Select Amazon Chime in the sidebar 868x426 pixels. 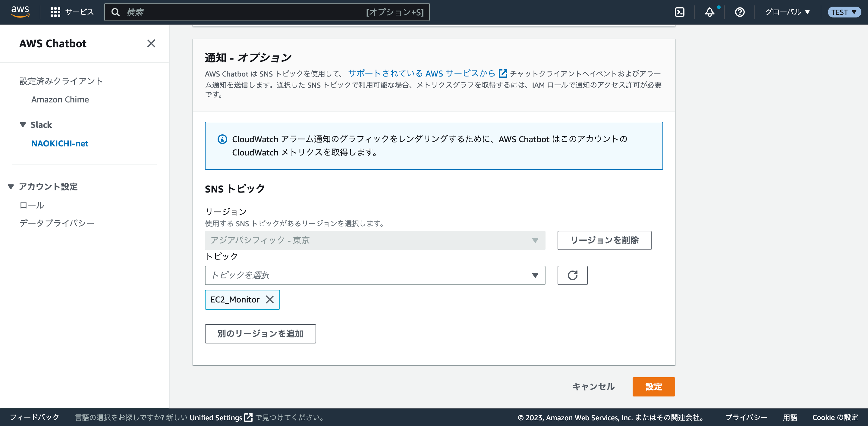click(x=60, y=99)
